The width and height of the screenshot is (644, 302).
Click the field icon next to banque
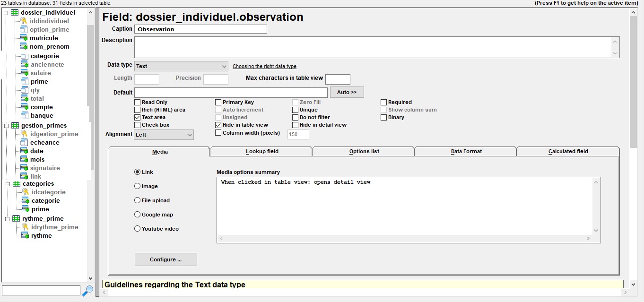[25, 116]
